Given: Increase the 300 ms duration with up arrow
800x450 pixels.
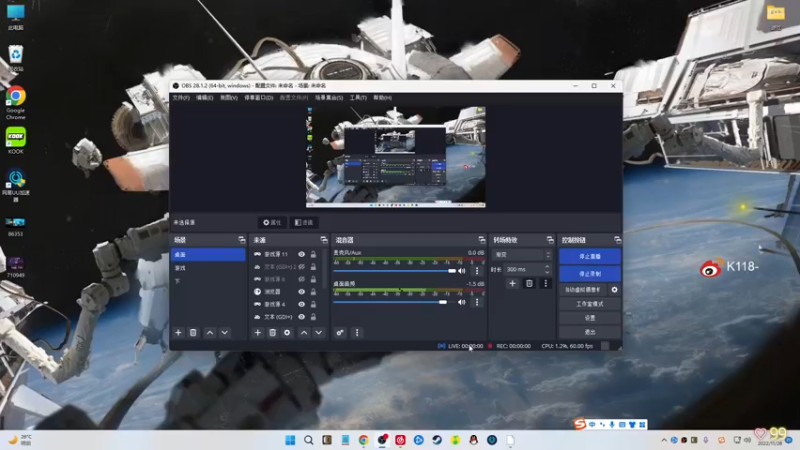Looking at the screenshot, I should (547, 266).
